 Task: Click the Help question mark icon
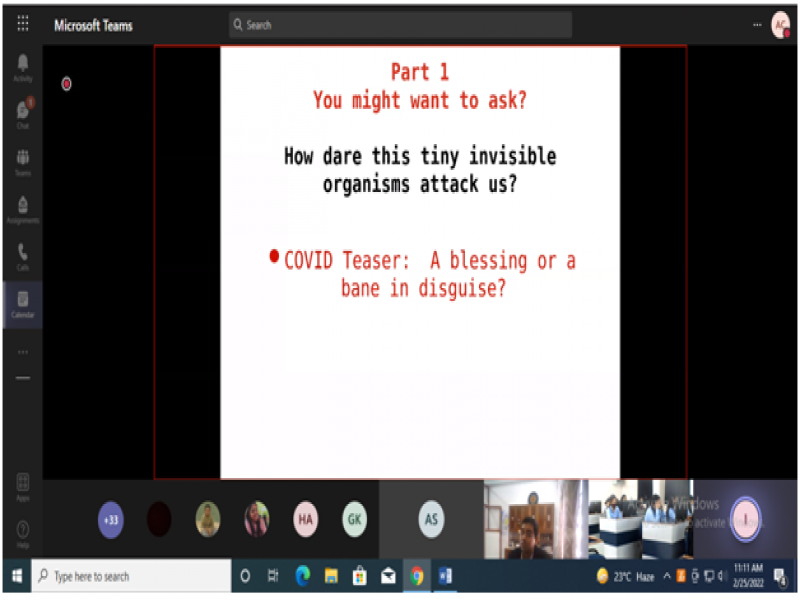coord(22,531)
